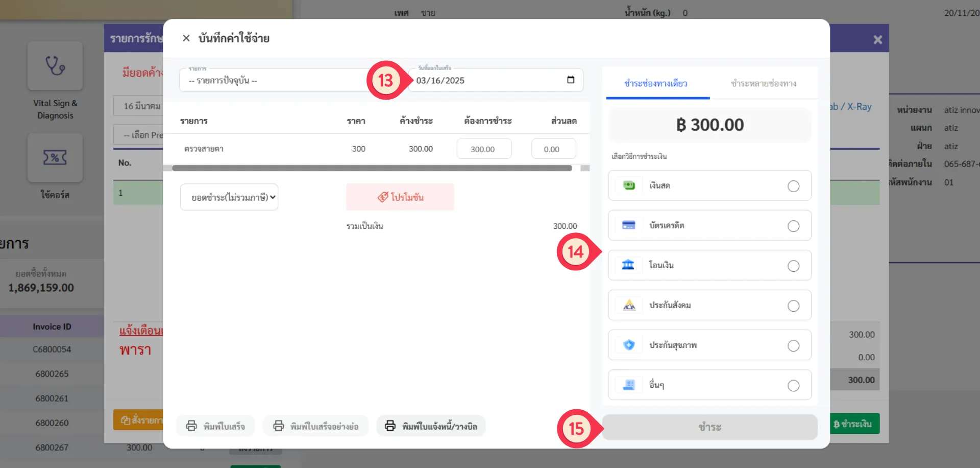Click the bank transfer icon

coord(628,265)
